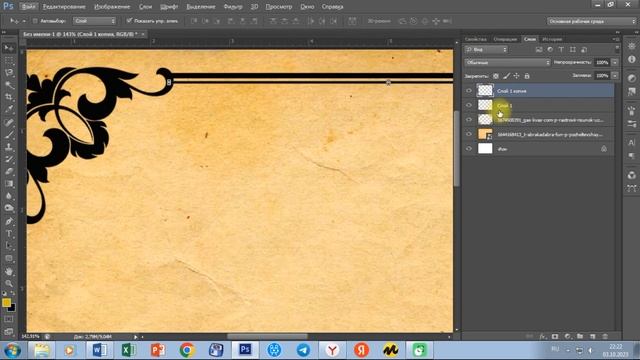640x360 pixels.
Task: Select the Magic Wand tool
Action: coord(9,85)
